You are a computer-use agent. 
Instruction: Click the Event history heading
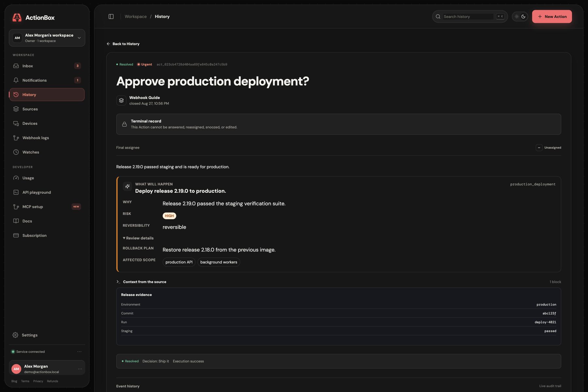coord(128,386)
